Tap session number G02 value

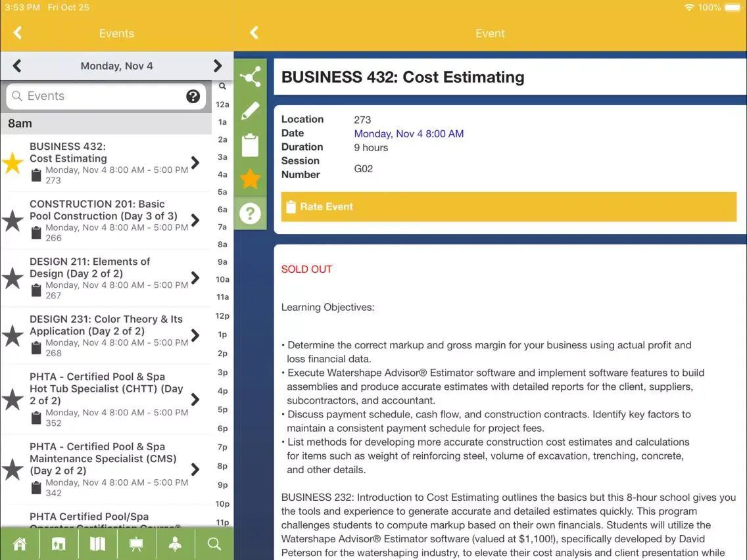(364, 168)
